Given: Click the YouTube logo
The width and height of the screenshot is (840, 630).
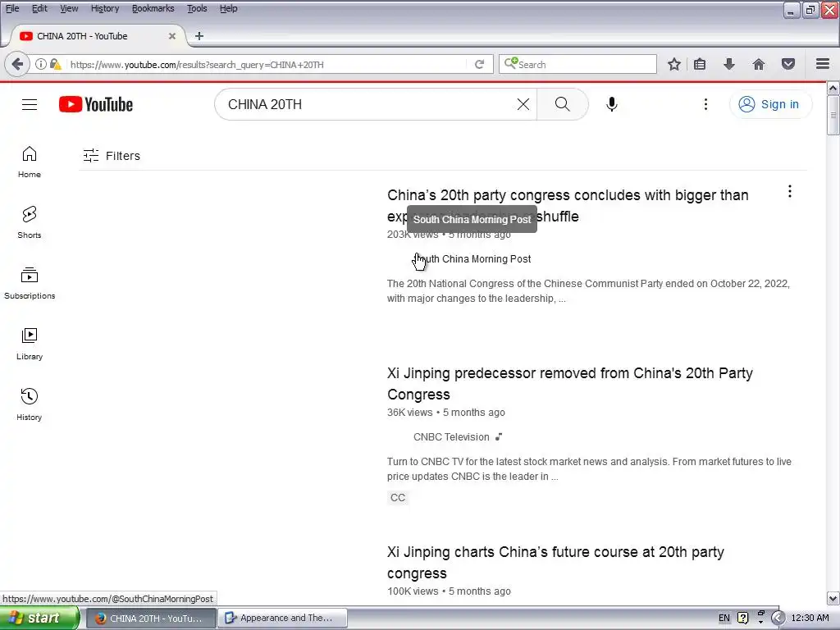Looking at the screenshot, I should (96, 104).
